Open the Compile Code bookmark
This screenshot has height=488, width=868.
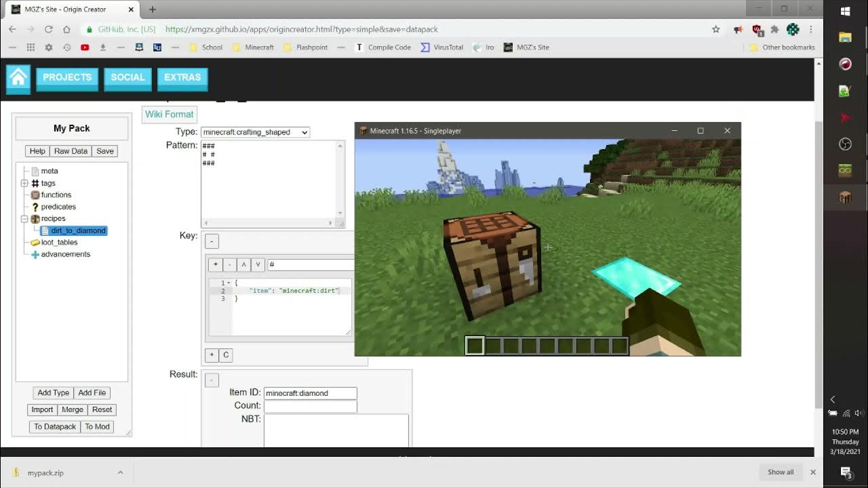(383, 47)
